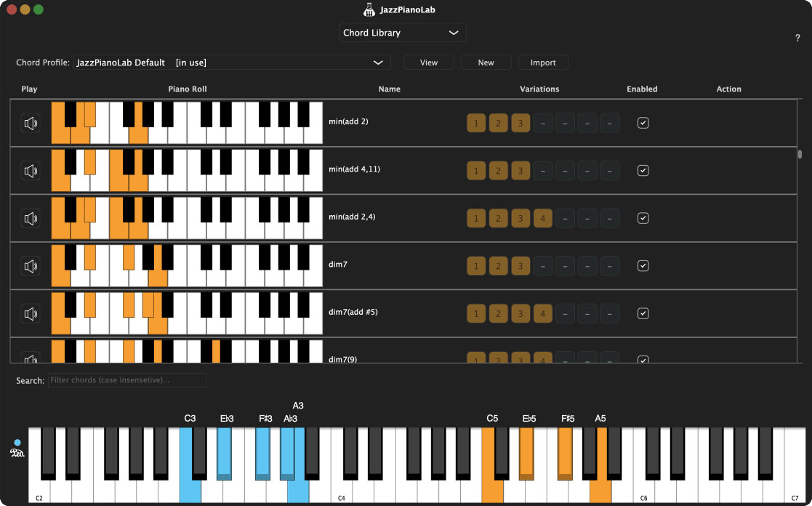812x506 pixels.
Task: Click the JazzPianoLab app logo
Action: 369,9
